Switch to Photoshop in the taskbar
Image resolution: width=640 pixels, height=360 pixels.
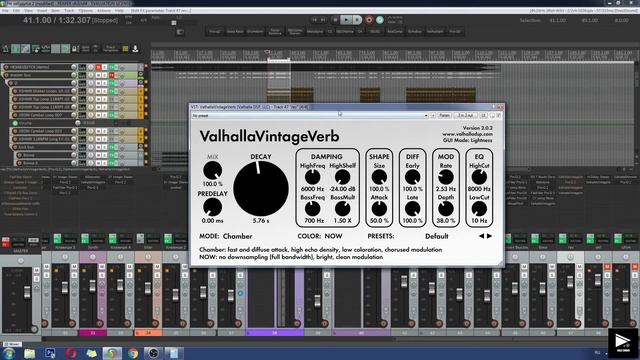[x=50, y=353]
